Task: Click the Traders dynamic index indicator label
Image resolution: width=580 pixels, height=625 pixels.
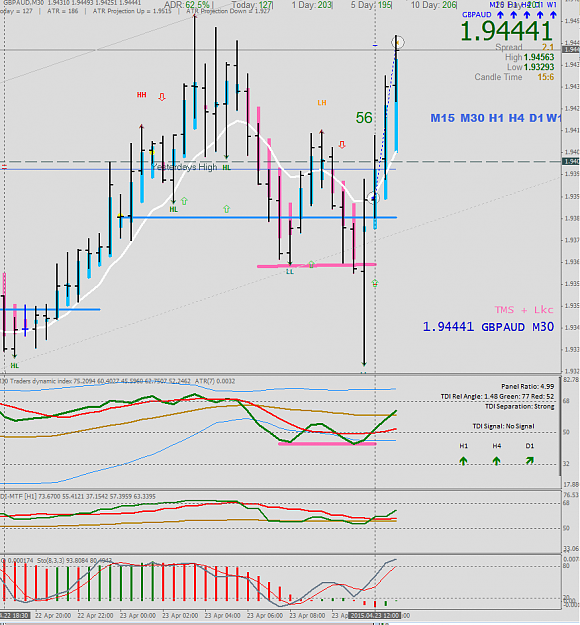Action: 117,381
